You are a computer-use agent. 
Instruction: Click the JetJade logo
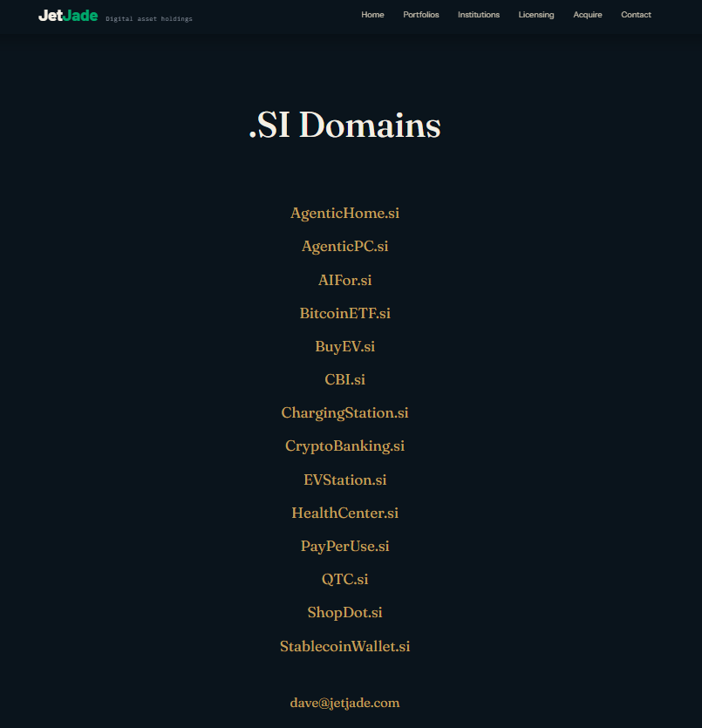(68, 16)
